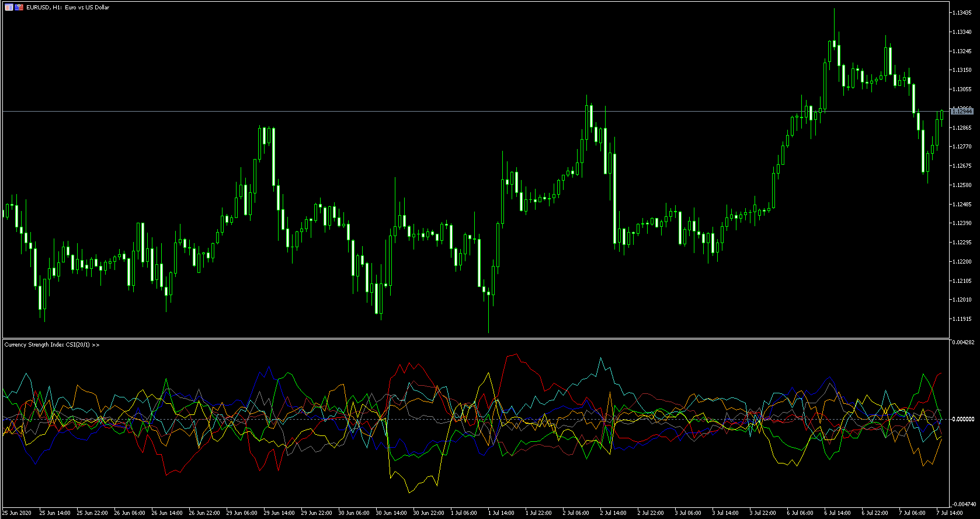Click the 1.13435 price scale label
Image resolution: width=980 pixels, height=519 pixels.
pyautogui.click(x=962, y=13)
